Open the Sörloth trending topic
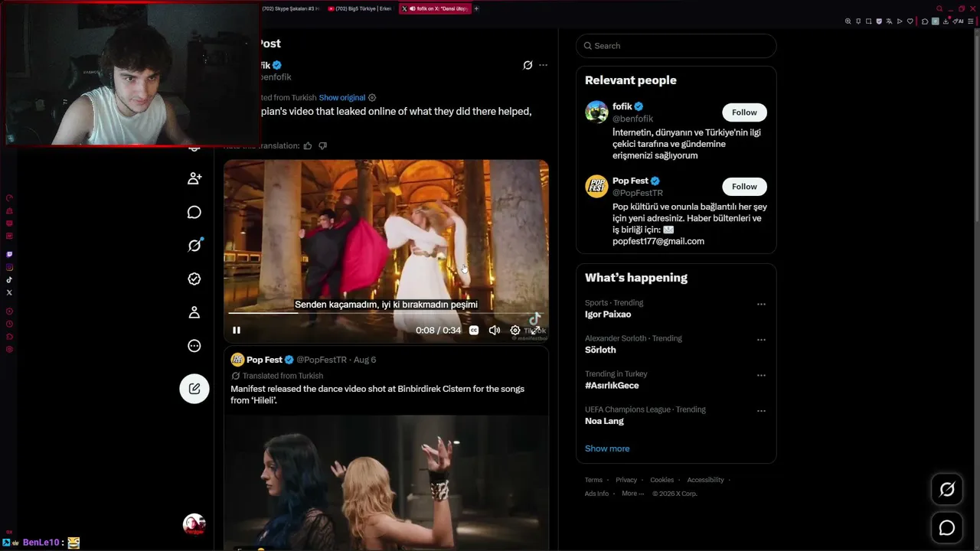Screen dimensions: 980x551 click(x=600, y=350)
